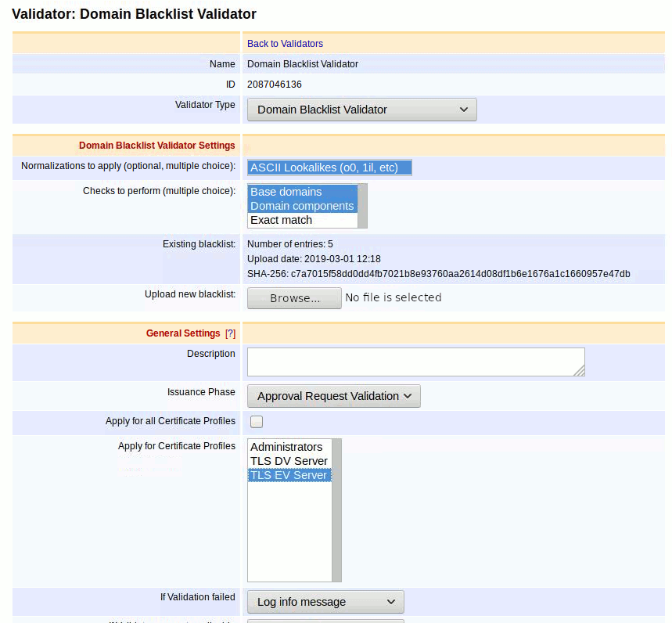The image size is (672, 623).
Task: Click the Domain Blacklist Validator page heading
Action: (x=133, y=14)
